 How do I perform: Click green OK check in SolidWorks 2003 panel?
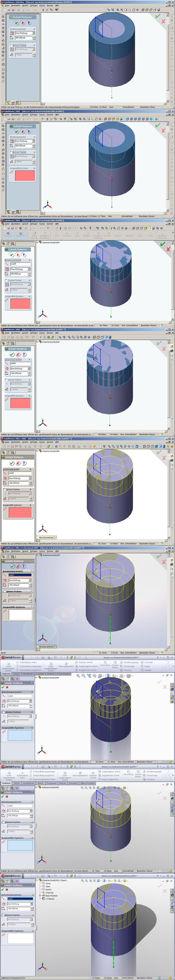coord(17,132)
